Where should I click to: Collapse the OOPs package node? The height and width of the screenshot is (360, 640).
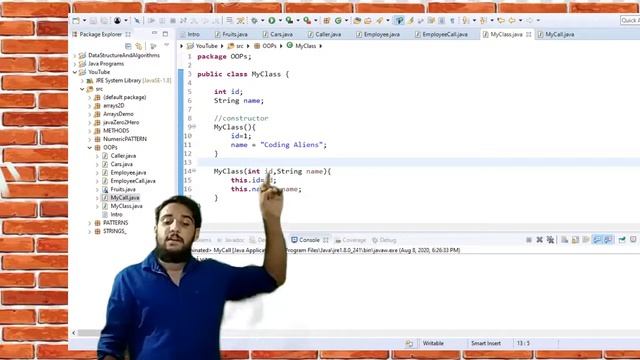(90, 148)
